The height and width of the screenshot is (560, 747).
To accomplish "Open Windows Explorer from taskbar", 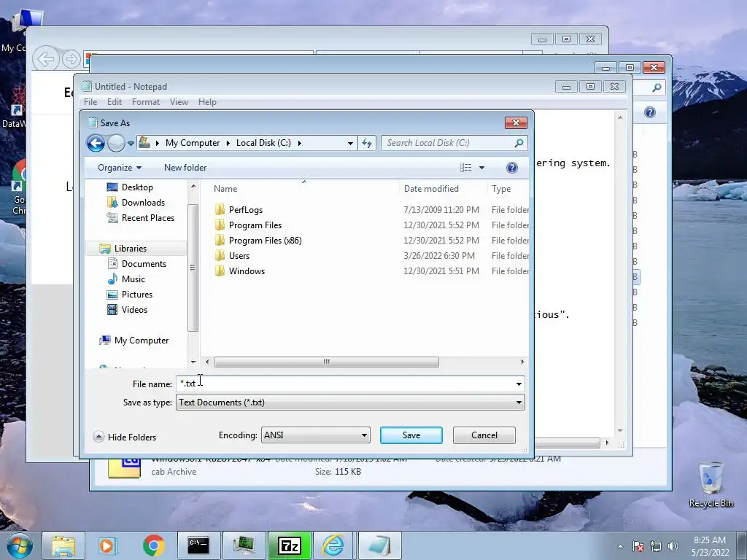I will (x=63, y=545).
